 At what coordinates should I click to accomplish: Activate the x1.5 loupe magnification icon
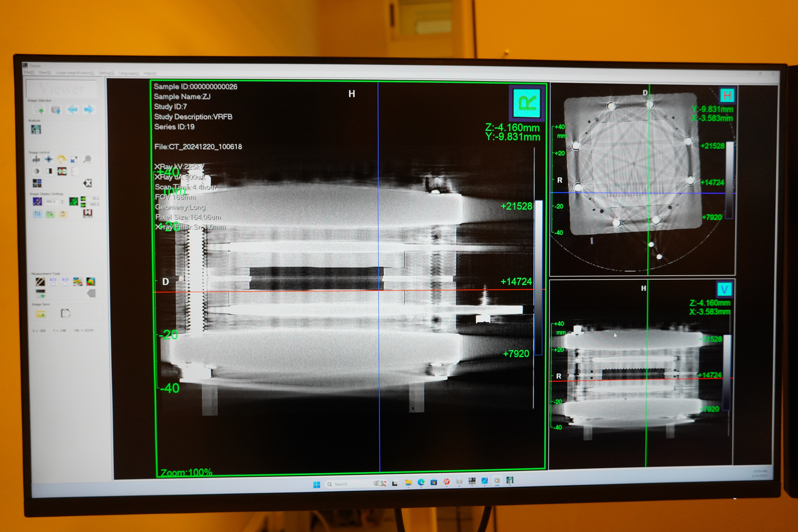tap(87, 159)
